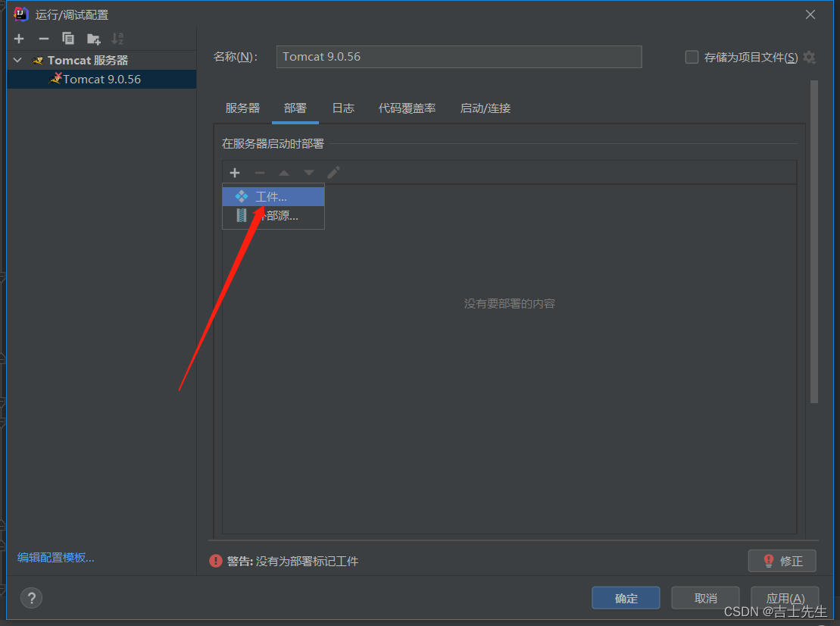Click the 修正 fix button
The image size is (840, 626).
782,561
